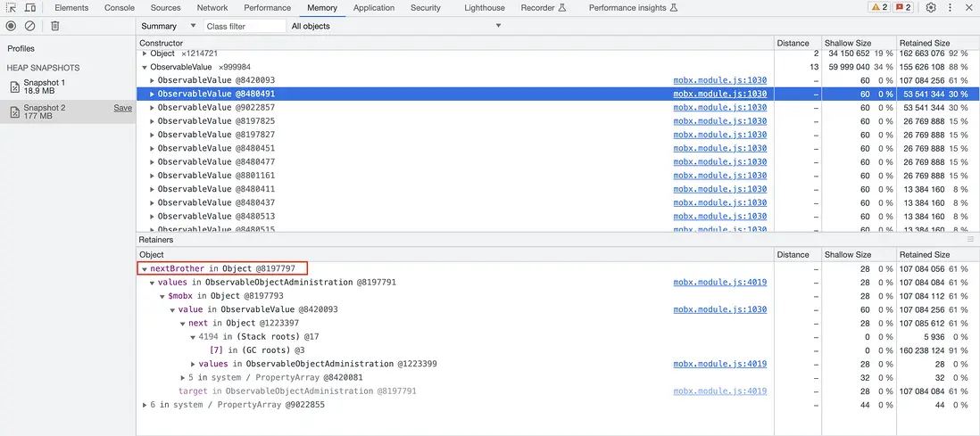The image size is (980, 436).
Task: Clear all profiles icon
Action: (x=30, y=26)
